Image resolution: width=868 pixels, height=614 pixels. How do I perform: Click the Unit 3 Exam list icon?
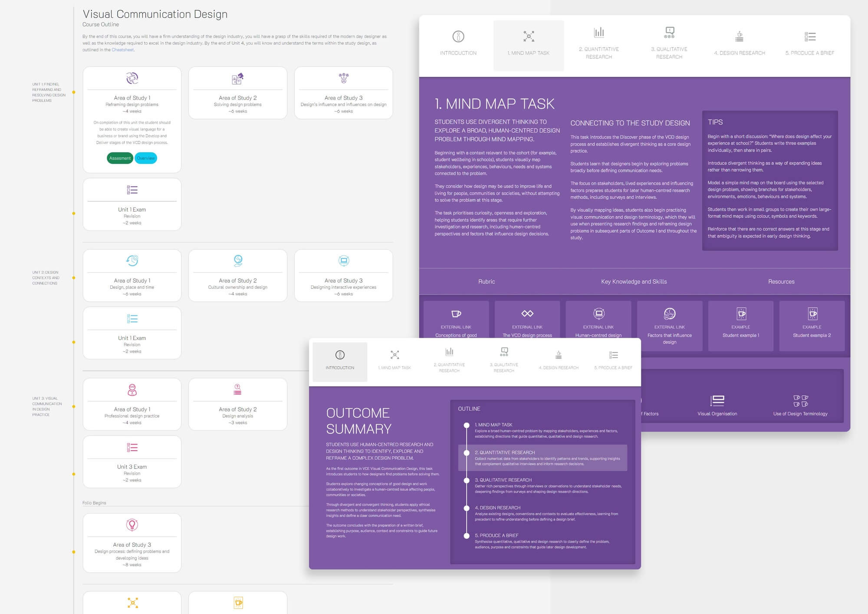point(132,447)
